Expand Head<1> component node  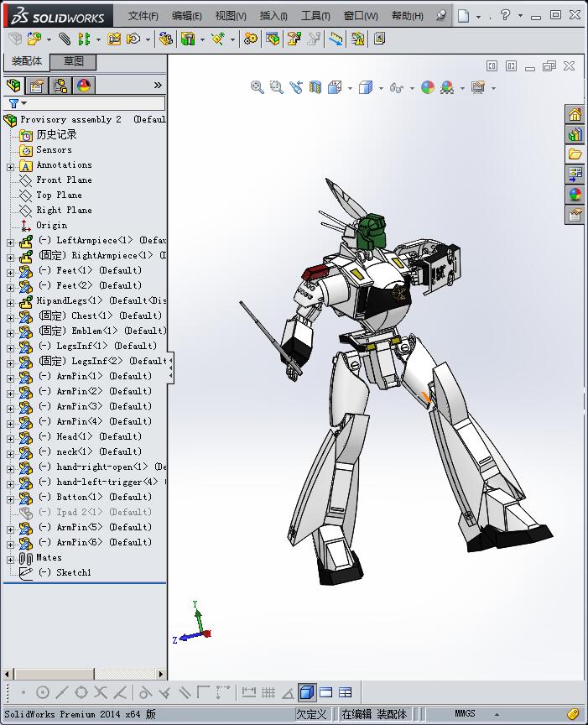(10, 439)
